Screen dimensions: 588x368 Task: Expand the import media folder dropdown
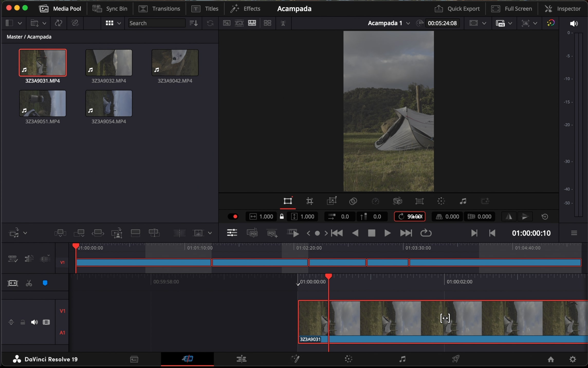pyautogui.click(x=44, y=23)
